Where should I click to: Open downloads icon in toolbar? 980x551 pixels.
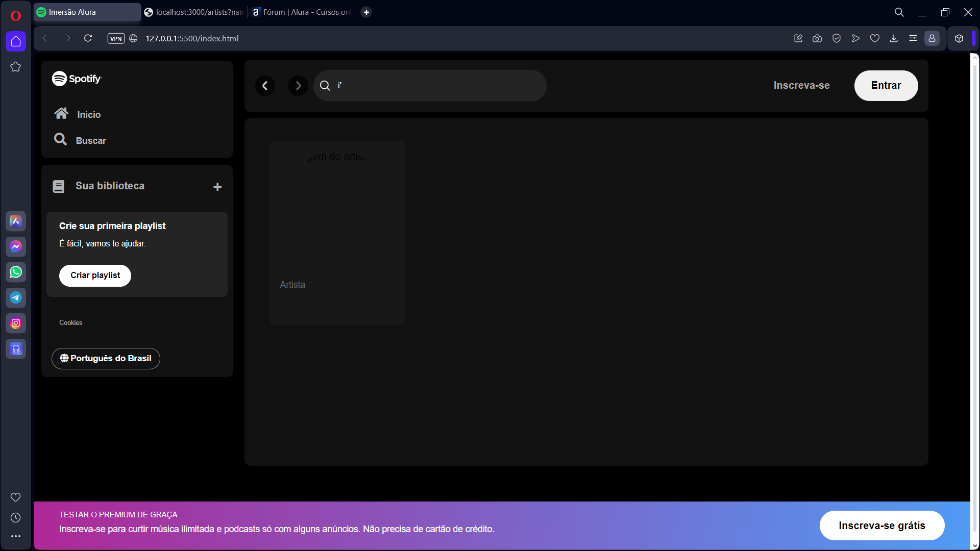click(x=894, y=38)
